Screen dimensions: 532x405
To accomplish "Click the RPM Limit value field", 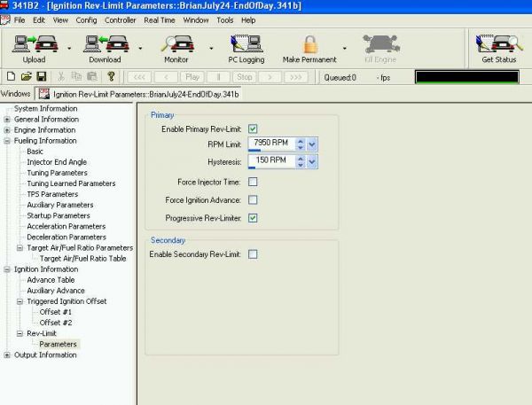I will click(x=270, y=142).
